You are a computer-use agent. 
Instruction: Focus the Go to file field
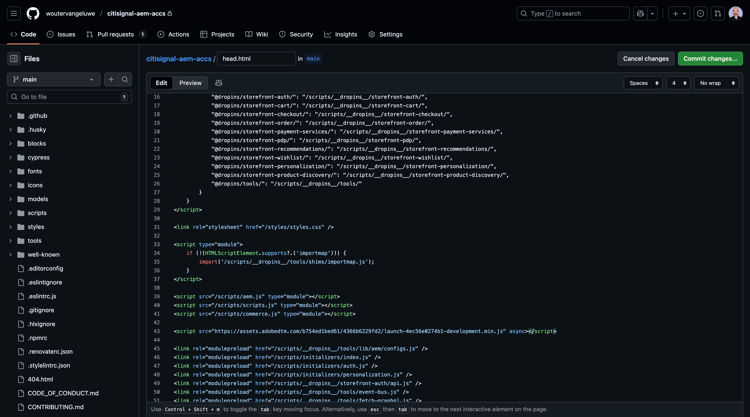coord(69,97)
